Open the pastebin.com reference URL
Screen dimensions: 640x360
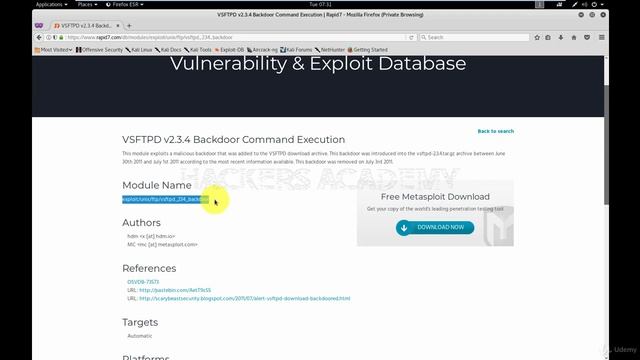click(175, 290)
